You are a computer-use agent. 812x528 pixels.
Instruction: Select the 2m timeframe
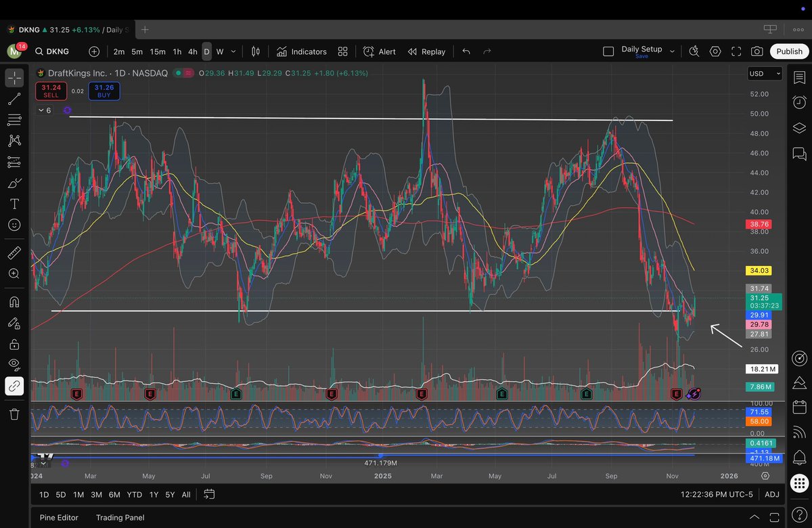(118, 51)
